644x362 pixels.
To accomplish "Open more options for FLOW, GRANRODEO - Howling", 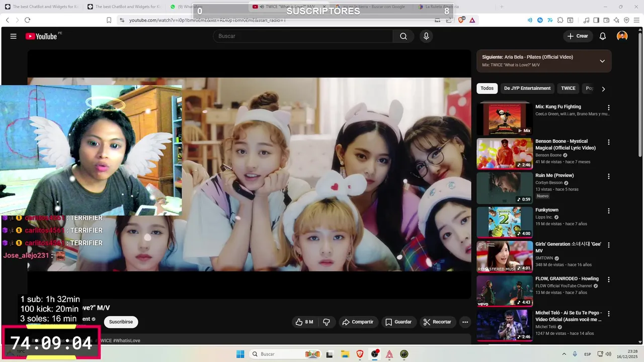I will pos(608,280).
